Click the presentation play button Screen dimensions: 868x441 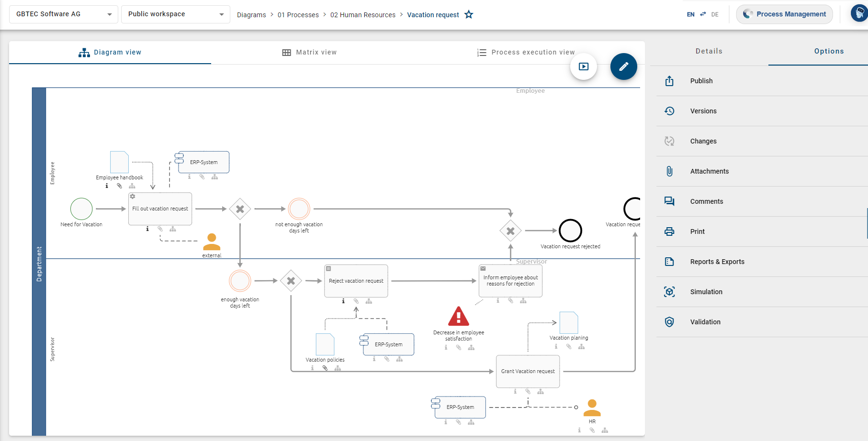[584, 66]
